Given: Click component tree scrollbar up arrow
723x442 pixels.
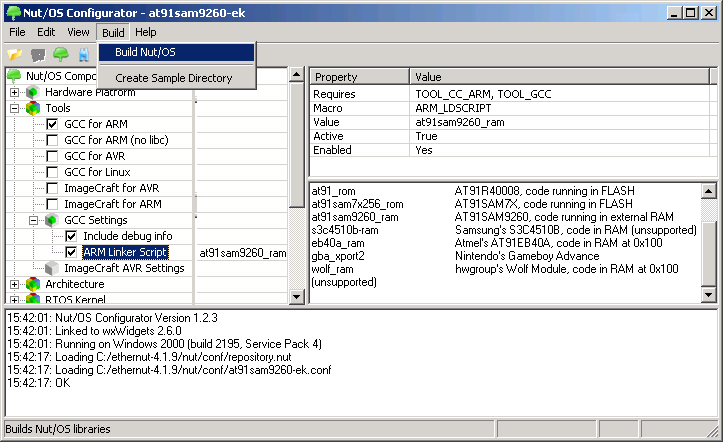Looking at the screenshot, I should point(296,74).
